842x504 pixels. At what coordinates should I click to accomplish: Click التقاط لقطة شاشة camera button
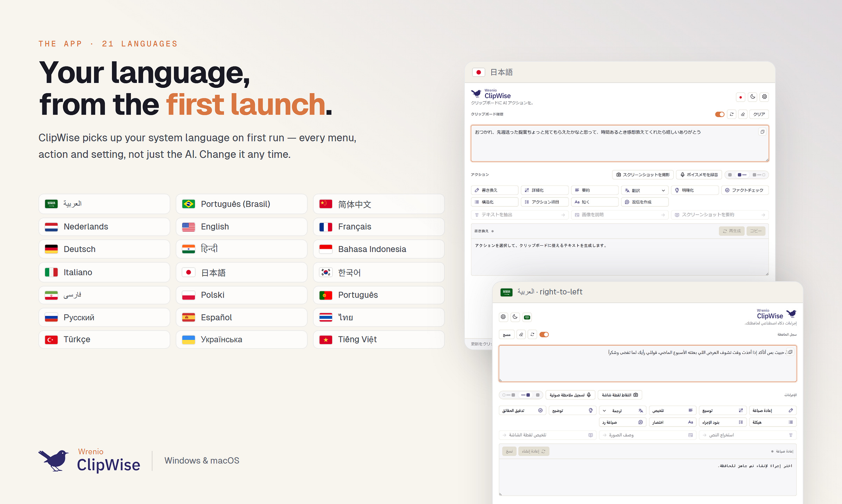click(x=620, y=395)
